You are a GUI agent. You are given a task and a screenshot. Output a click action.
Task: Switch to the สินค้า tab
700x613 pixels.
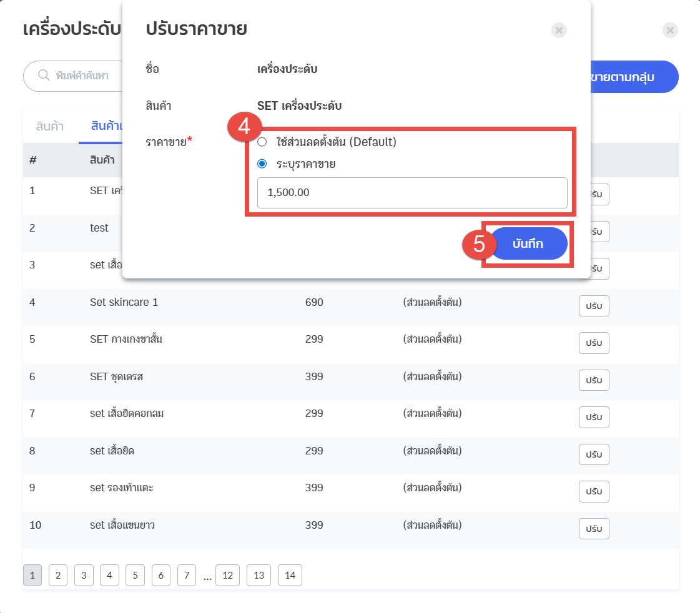point(50,125)
